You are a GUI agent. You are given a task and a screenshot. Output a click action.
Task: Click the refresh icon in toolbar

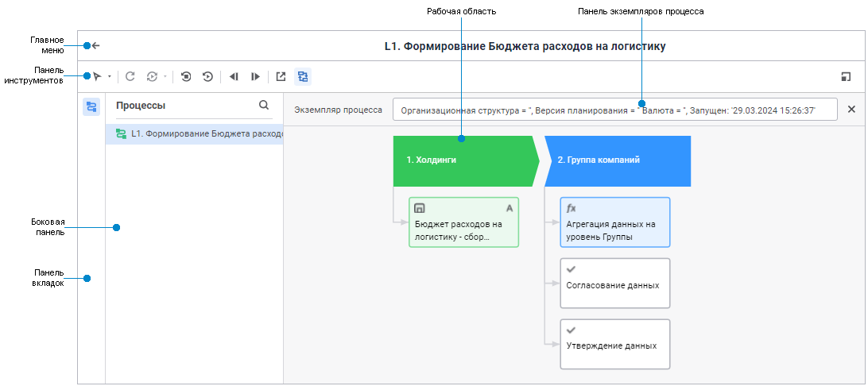click(130, 77)
